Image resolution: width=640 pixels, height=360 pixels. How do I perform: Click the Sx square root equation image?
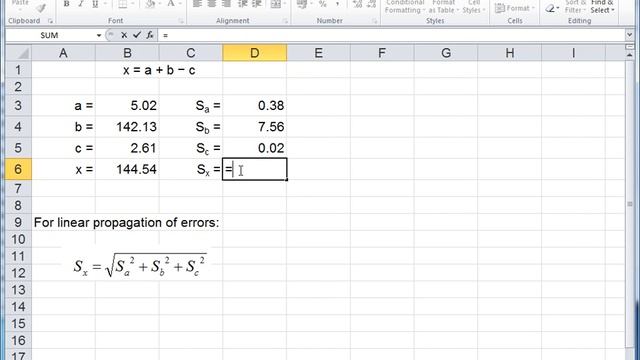140,265
